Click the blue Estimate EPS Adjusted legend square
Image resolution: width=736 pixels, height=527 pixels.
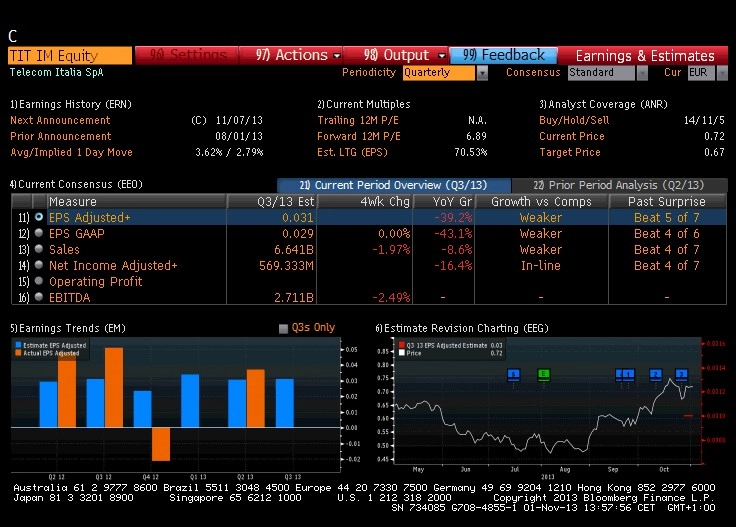(x=18, y=345)
